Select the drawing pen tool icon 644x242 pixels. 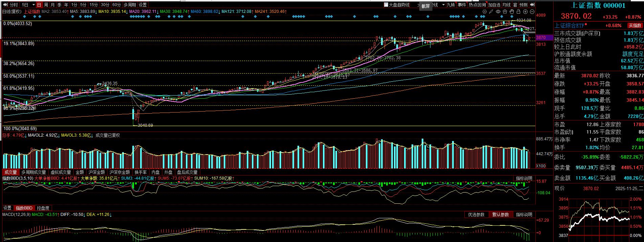click(491, 12)
